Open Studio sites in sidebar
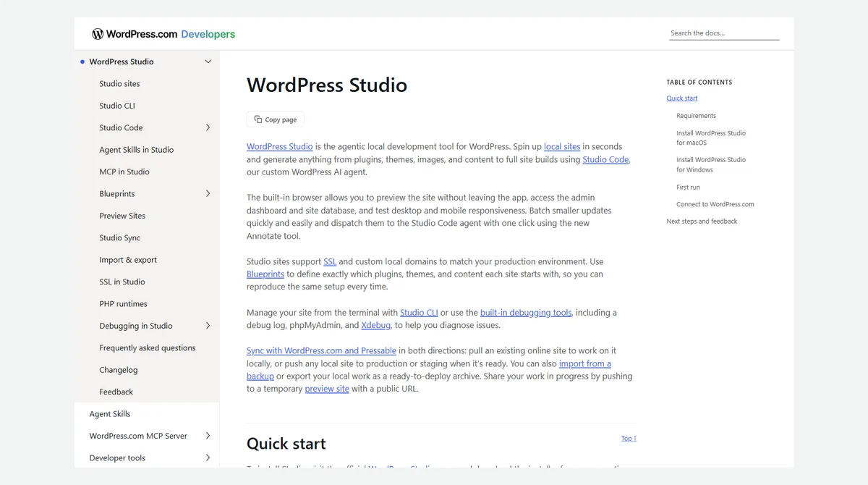Screen dimensions: 868x485 [x=119, y=84]
